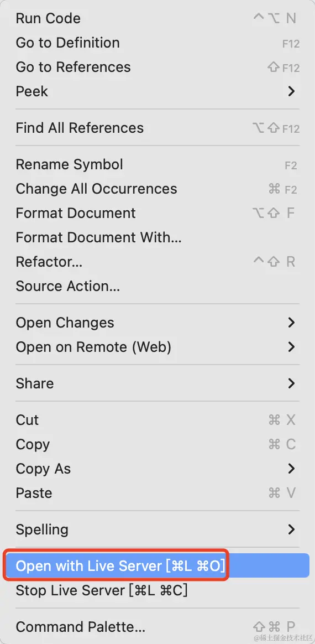The height and width of the screenshot is (644, 315).
Task: Open Format Document With... option
Action: tap(158, 237)
